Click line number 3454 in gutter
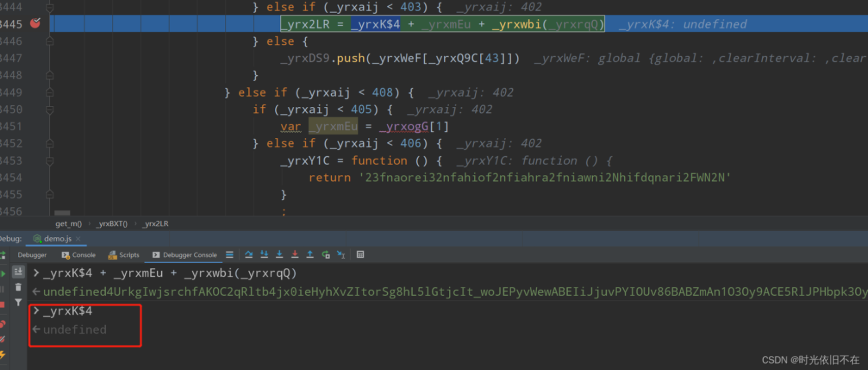Image resolution: width=868 pixels, height=370 pixels. [x=11, y=178]
